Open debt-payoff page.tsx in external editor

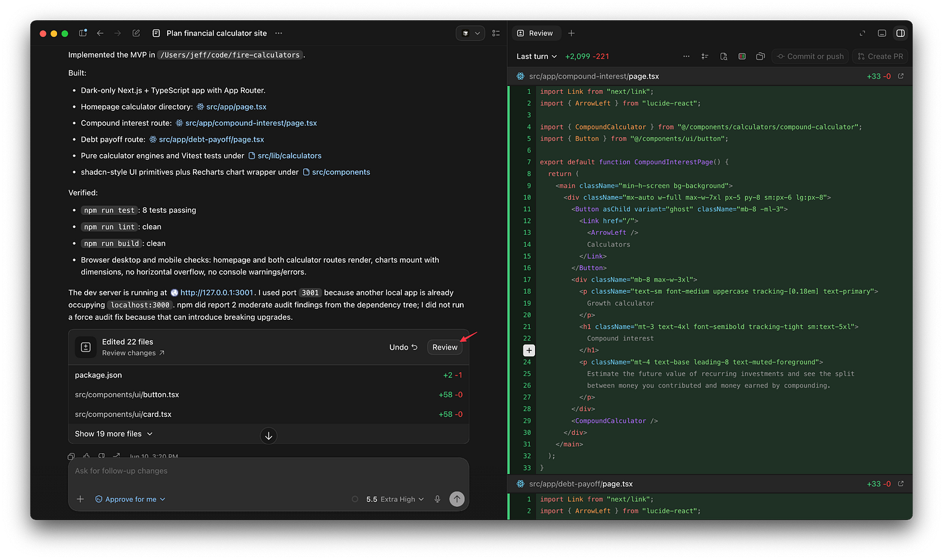pyautogui.click(x=900, y=484)
